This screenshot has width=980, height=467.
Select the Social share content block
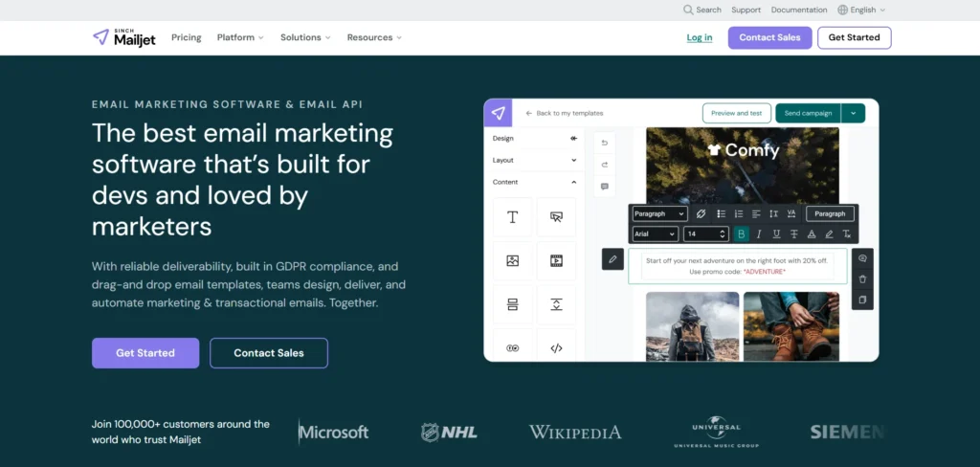513,345
